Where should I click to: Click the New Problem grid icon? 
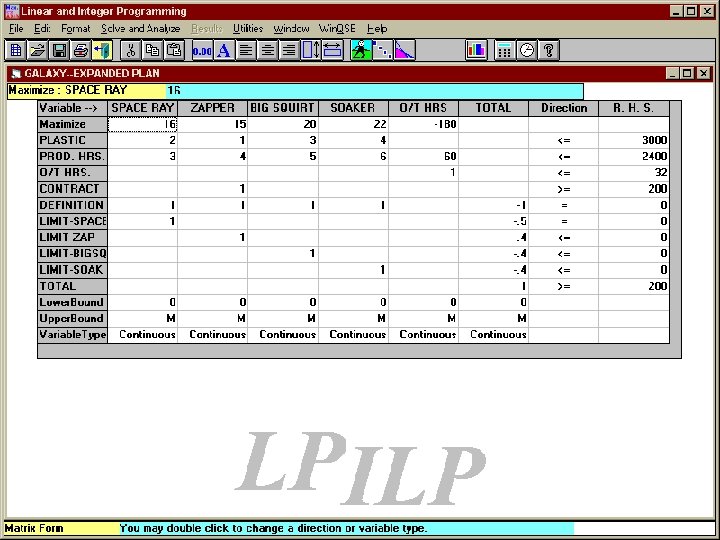16,50
